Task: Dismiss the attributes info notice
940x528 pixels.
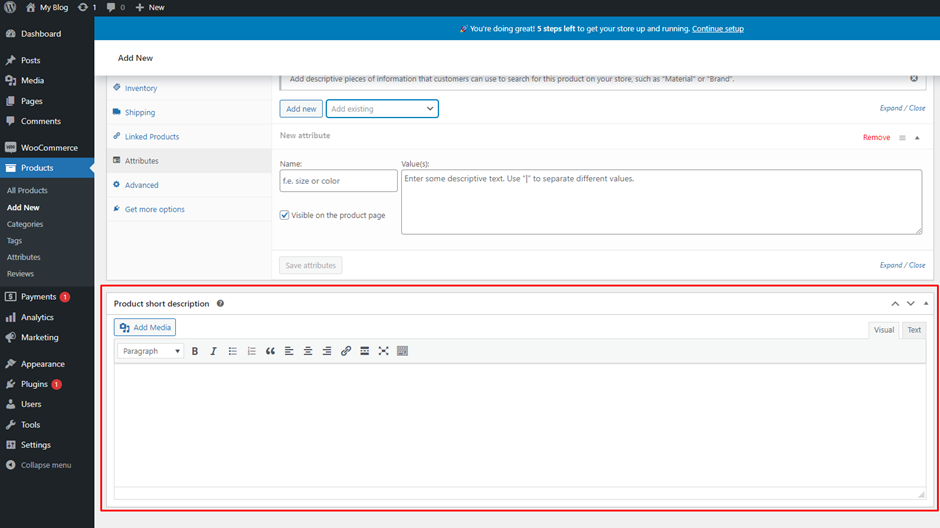Action: tap(914, 78)
